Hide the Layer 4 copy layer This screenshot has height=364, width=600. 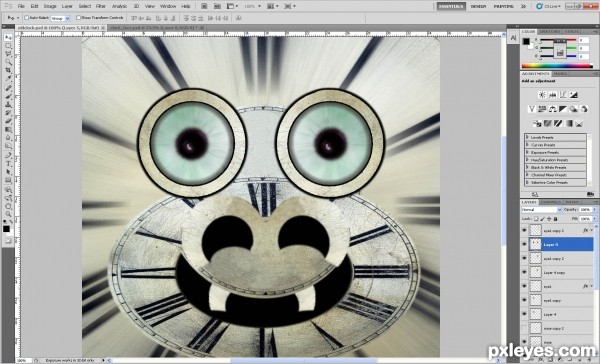click(x=524, y=272)
